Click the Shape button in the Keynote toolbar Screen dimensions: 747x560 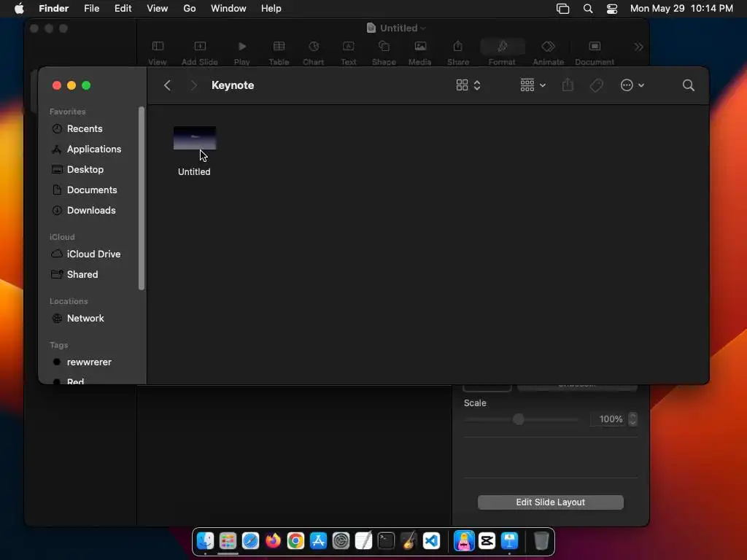coord(384,52)
